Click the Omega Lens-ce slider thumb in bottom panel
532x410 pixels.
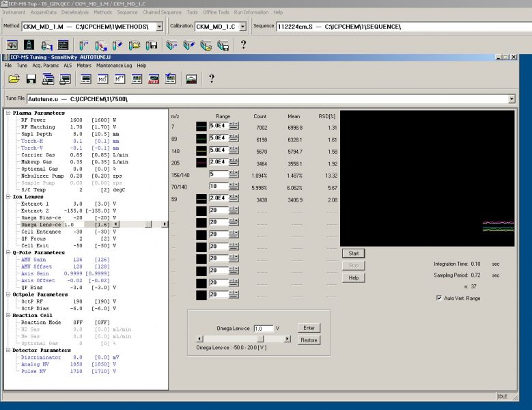260,339
